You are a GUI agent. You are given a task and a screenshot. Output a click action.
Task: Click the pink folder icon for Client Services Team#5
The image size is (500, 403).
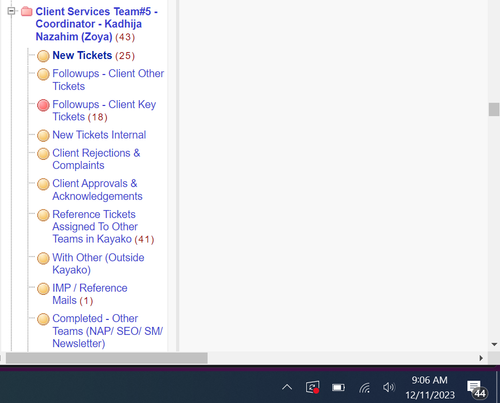(x=27, y=12)
